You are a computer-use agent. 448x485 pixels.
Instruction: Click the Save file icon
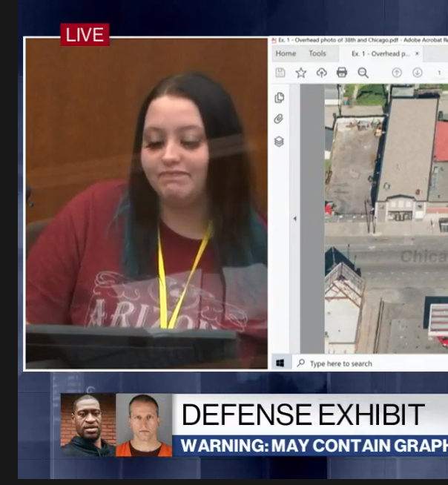point(280,73)
